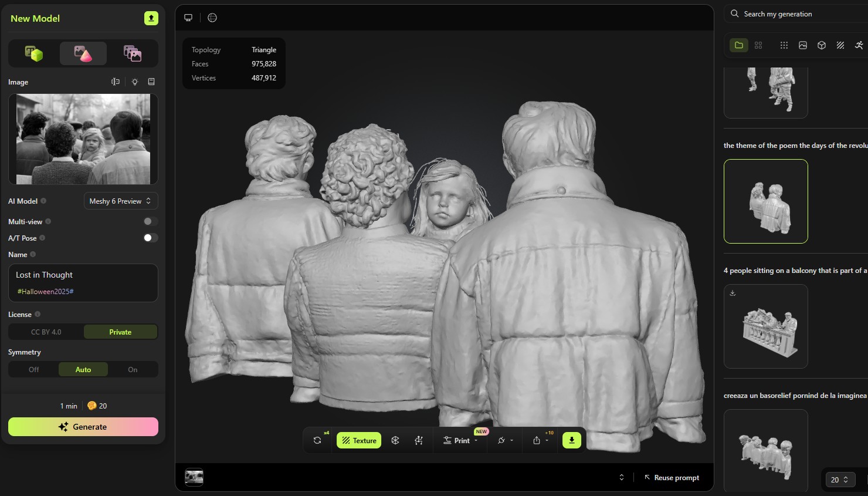Open the AI Model Meshy 6 Preview dropdown
The image size is (868, 496).
(120, 201)
